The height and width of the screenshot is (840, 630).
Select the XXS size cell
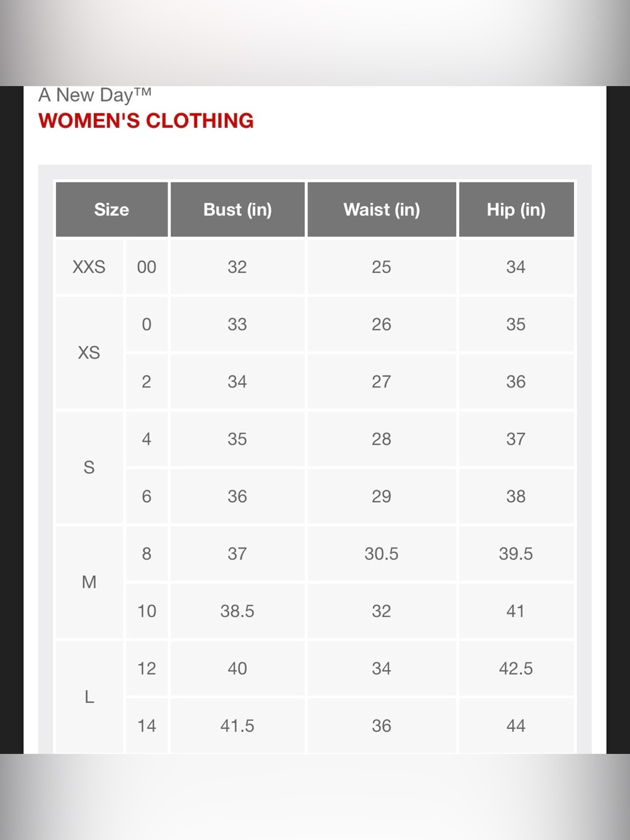coord(89,267)
